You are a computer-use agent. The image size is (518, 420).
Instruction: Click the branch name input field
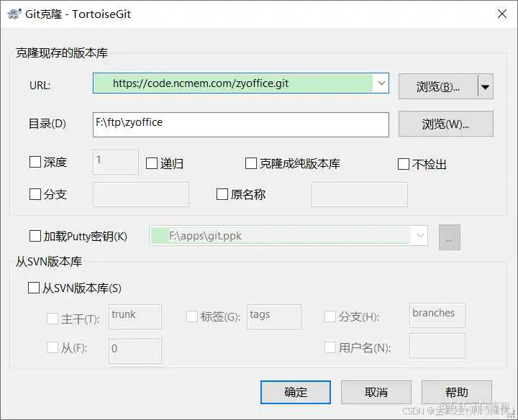[141, 194]
